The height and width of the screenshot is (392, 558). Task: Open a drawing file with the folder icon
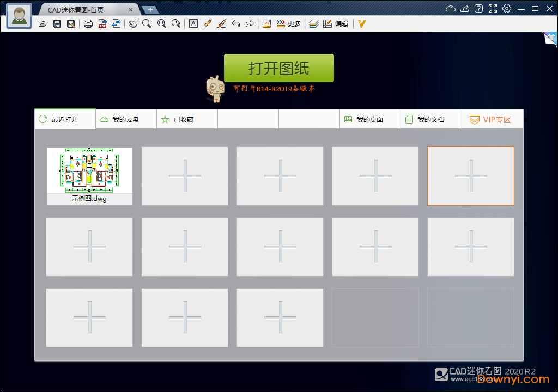pyautogui.click(x=43, y=23)
